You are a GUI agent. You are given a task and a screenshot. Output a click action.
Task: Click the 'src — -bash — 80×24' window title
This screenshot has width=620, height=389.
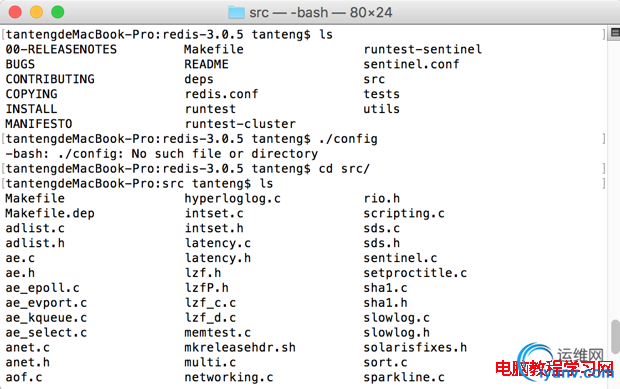pyautogui.click(x=321, y=13)
